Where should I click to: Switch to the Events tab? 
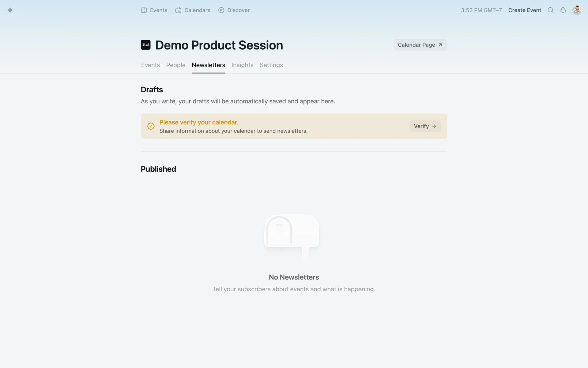(x=150, y=65)
